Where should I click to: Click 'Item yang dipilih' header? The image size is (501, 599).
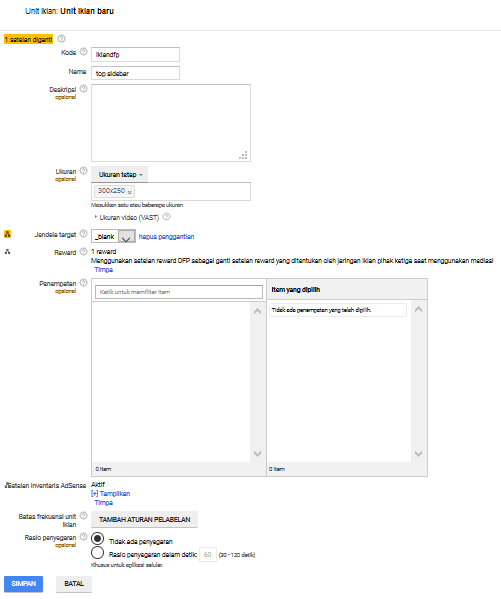click(295, 290)
